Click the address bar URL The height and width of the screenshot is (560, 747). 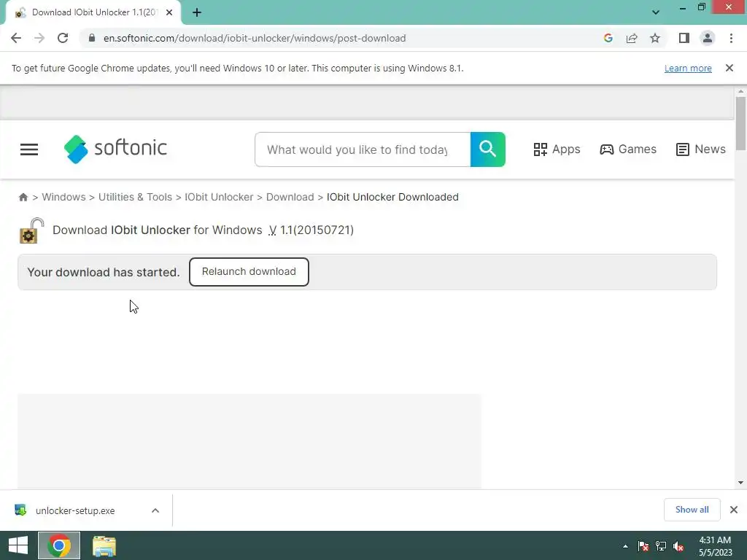click(x=255, y=38)
